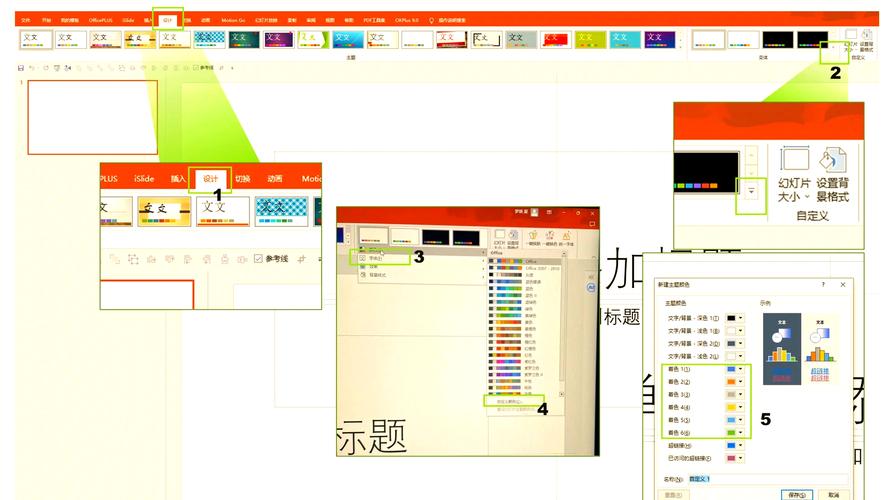
Task: Click the orange 着色 2 color swatch
Action: click(731, 382)
